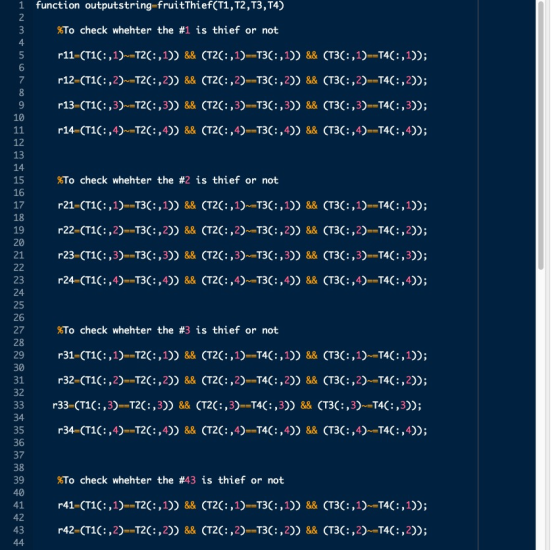This screenshot has width=560, height=550.
Task: Click the comment about #2 thief
Action: point(168,180)
